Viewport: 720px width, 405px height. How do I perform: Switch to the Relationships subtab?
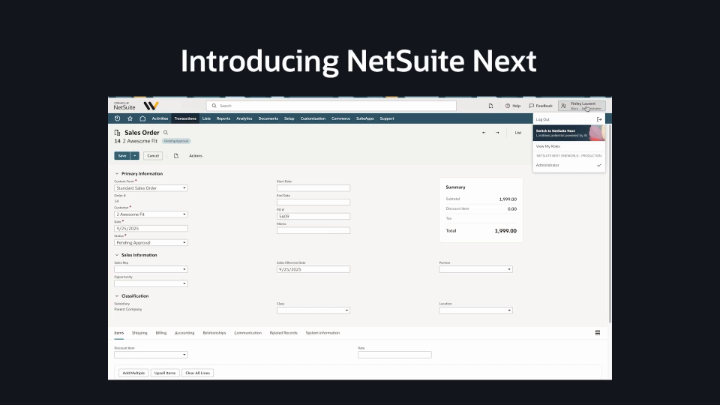tap(214, 333)
